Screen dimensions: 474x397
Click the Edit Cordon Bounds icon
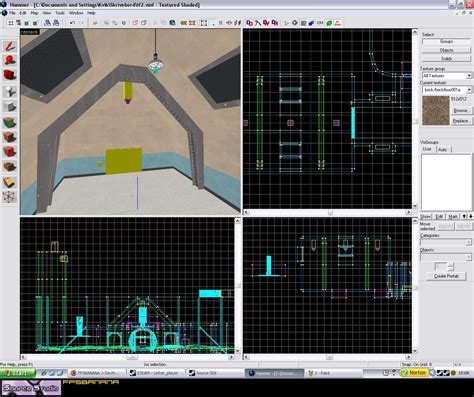192,23
